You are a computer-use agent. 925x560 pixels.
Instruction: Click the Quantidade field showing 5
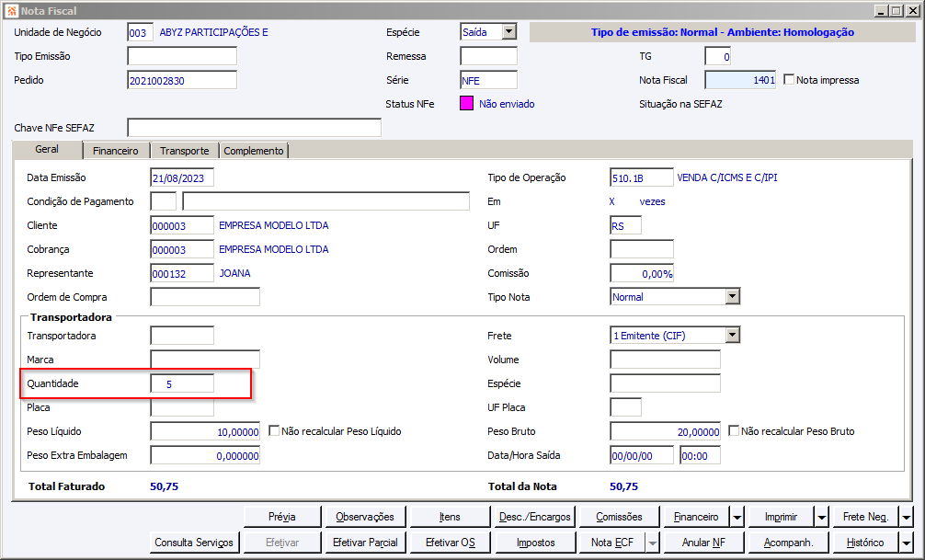[182, 383]
